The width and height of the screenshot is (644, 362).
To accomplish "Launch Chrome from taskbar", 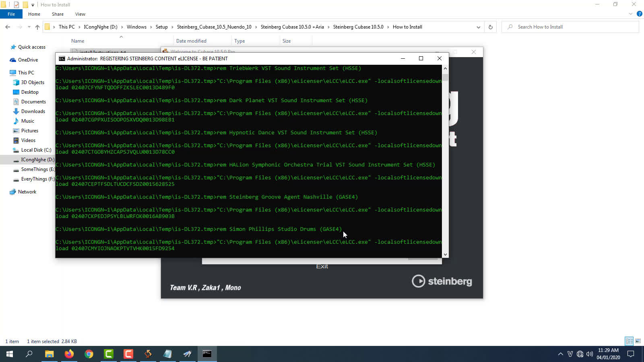I will (89, 354).
